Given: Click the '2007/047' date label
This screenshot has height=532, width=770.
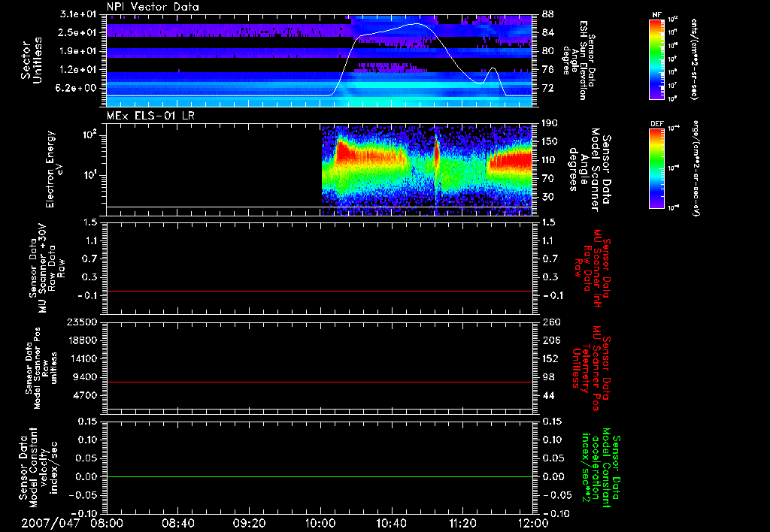Looking at the screenshot, I should (x=50, y=523).
